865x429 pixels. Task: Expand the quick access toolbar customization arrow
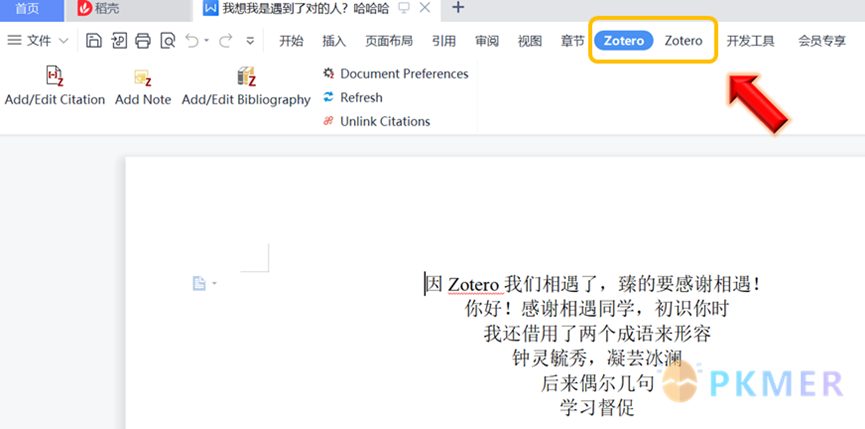[x=250, y=41]
